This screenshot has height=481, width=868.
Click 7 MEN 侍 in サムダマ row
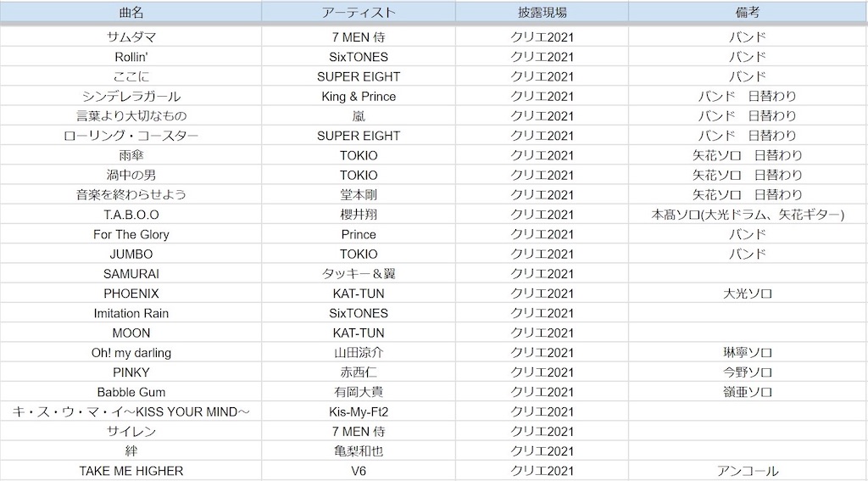click(x=359, y=37)
